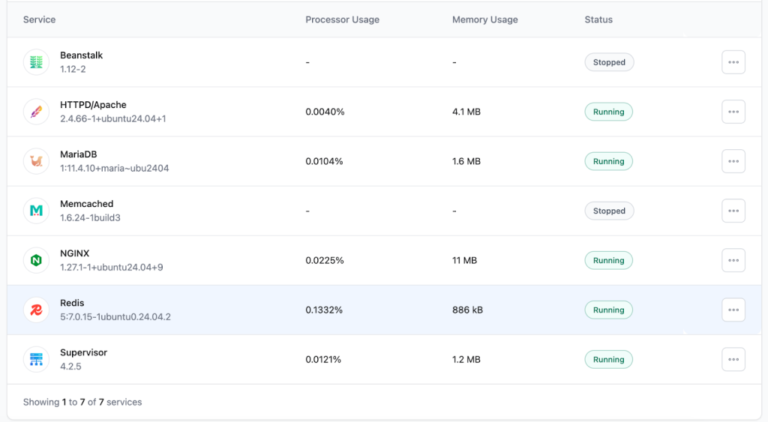Viewport: 768px width, 422px height.
Task: Click processor usage 0.0040%
Action: [x=325, y=112]
